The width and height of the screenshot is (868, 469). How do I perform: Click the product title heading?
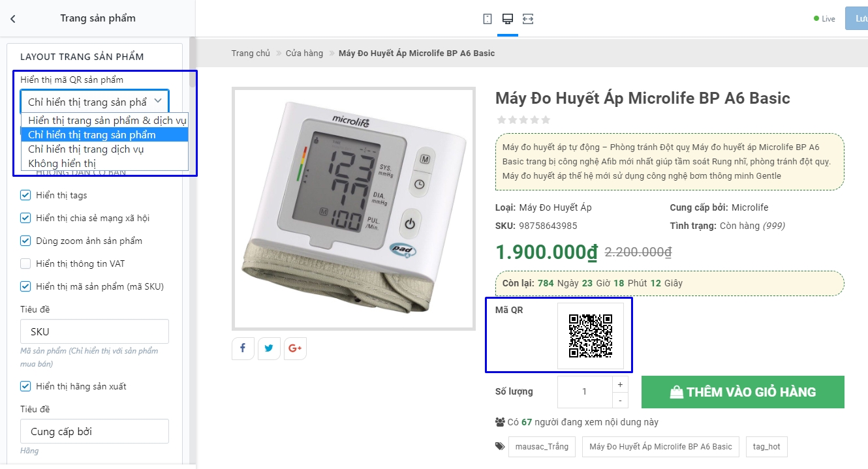pos(643,98)
